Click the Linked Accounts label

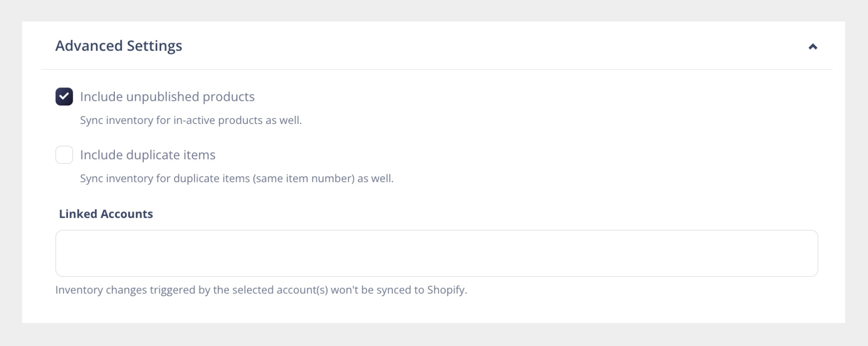106,214
